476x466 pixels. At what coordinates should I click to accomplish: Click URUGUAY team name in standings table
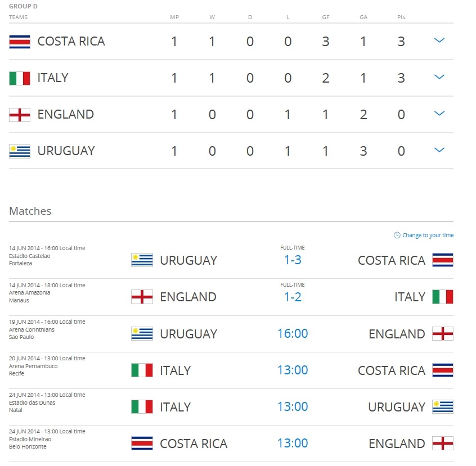(66, 151)
